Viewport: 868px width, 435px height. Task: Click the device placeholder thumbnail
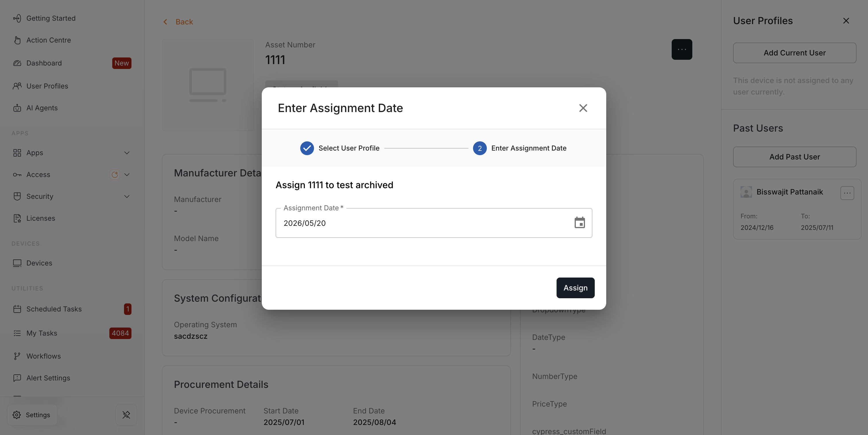pyautogui.click(x=208, y=85)
